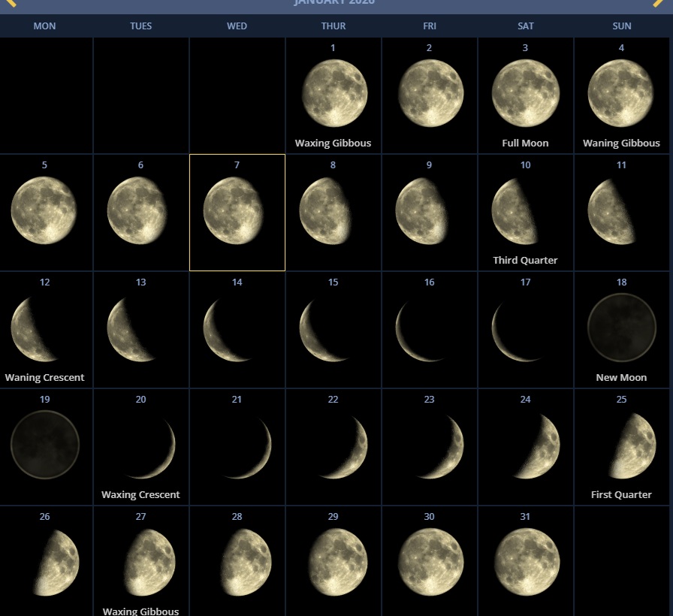Click the Third Quarter moon on January 10
The width and height of the screenshot is (673, 616).
pos(516,211)
